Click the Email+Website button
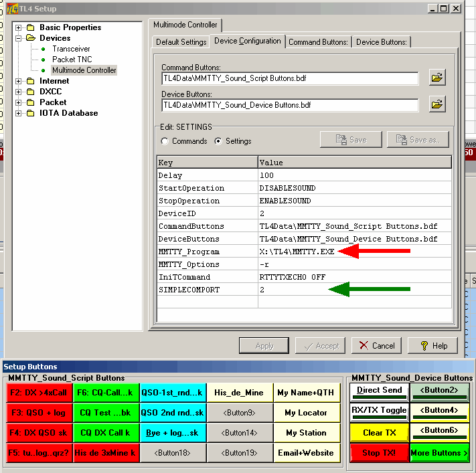 coord(306,453)
